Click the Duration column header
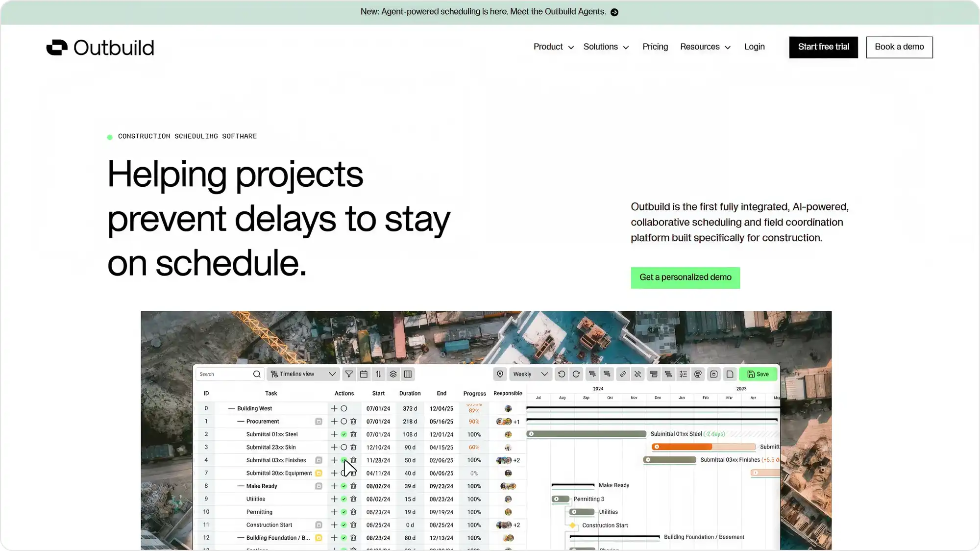 coord(410,393)
